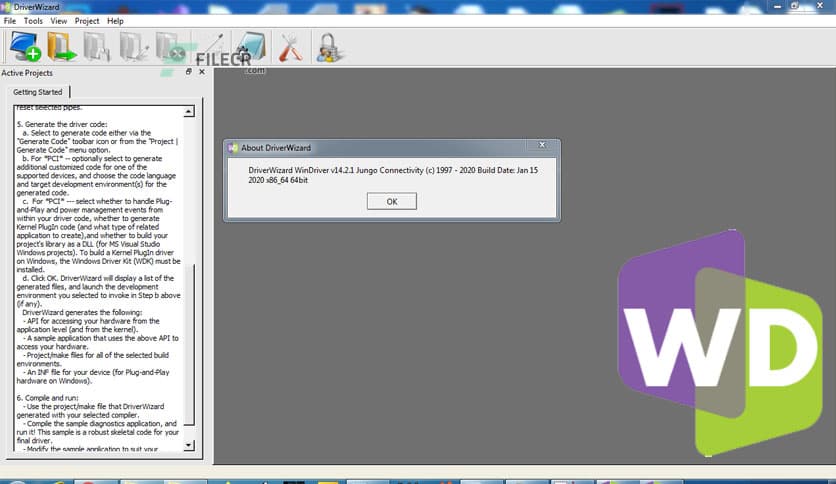
Task: Click the line "6. Compile and run:"
Action: coord(47,398)
